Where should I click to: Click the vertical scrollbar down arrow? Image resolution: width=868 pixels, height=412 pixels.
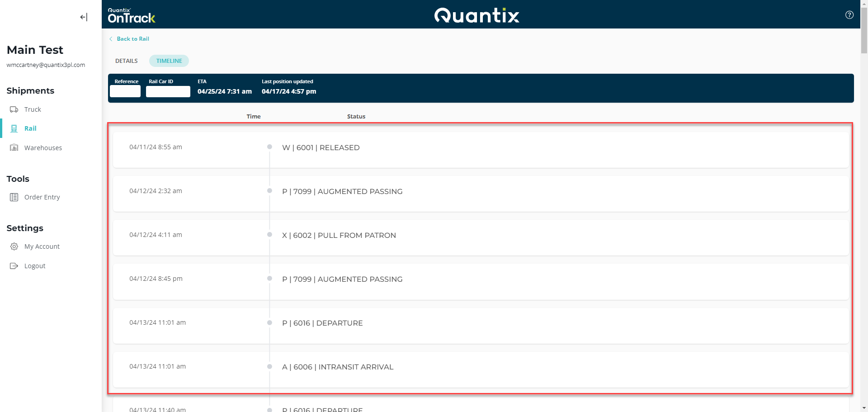[864, 408]
